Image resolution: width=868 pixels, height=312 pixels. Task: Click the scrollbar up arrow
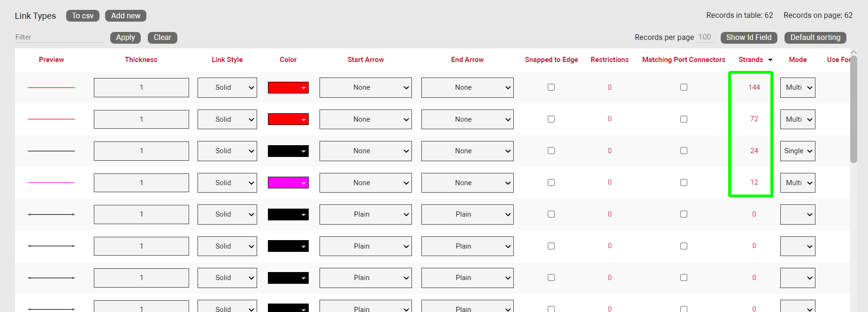[x=854, y=52]
